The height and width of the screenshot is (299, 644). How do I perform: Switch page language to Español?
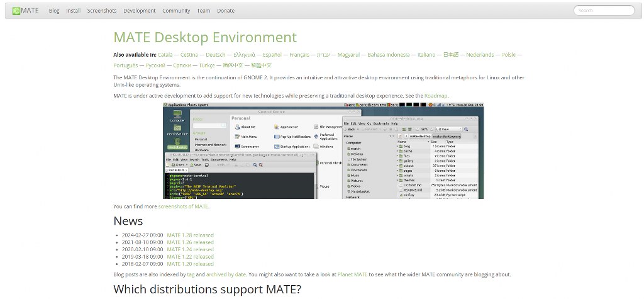pos(272,55)
